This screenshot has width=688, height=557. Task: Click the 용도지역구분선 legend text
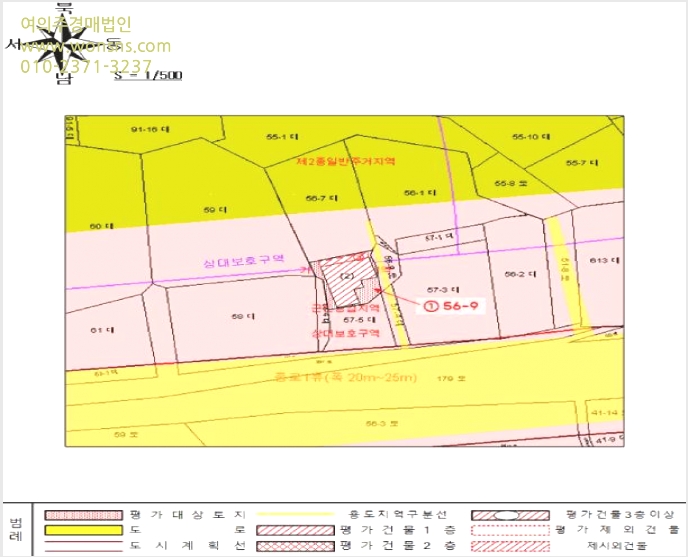pos(398,514)
